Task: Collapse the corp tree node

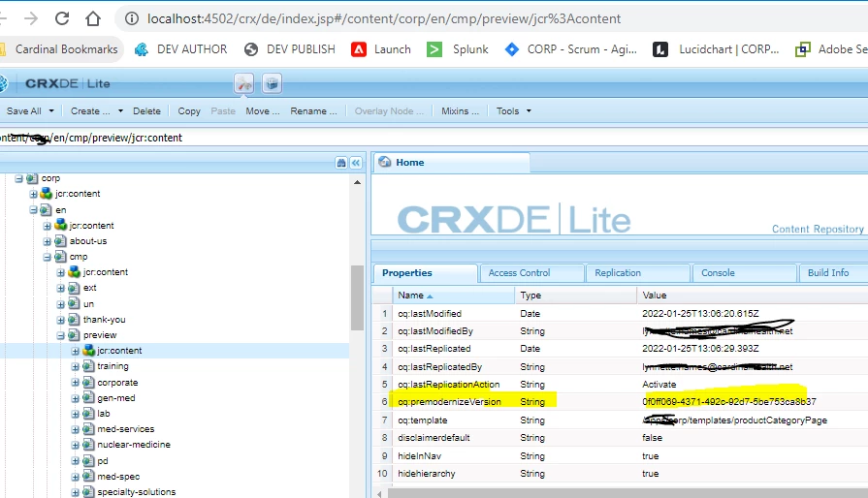Action: point(18,178)
